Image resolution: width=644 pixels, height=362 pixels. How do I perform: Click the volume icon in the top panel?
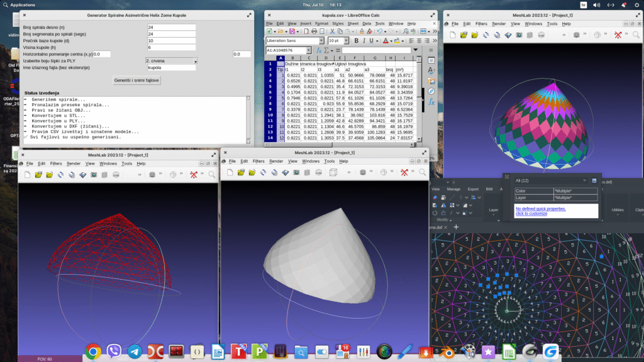(596, 5)
